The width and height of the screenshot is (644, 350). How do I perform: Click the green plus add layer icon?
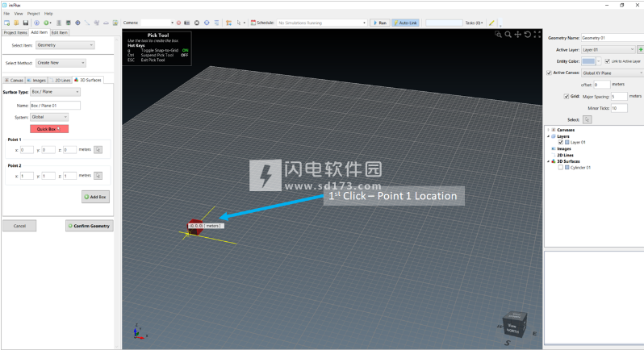coord(640,50)
